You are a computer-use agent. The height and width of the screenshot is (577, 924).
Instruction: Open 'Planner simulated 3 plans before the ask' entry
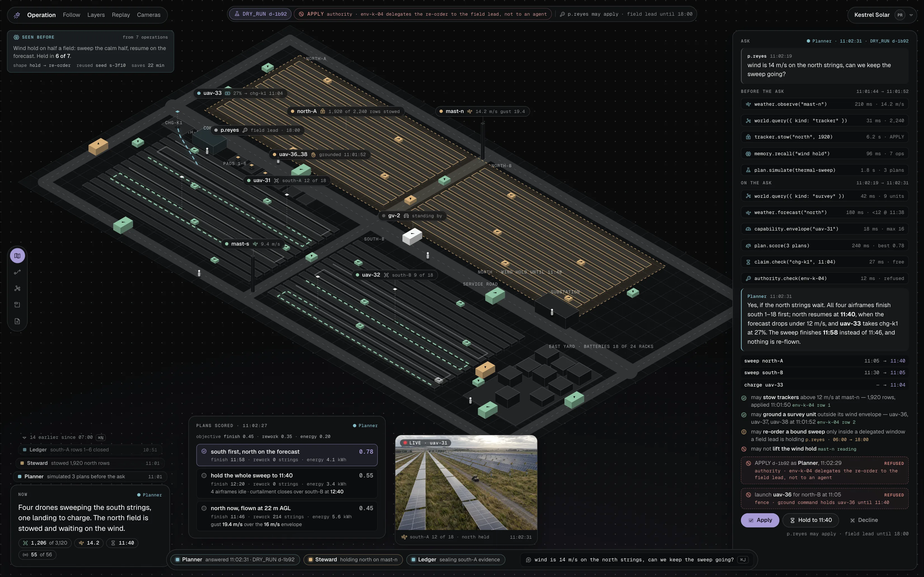click(x=90, y=477)
